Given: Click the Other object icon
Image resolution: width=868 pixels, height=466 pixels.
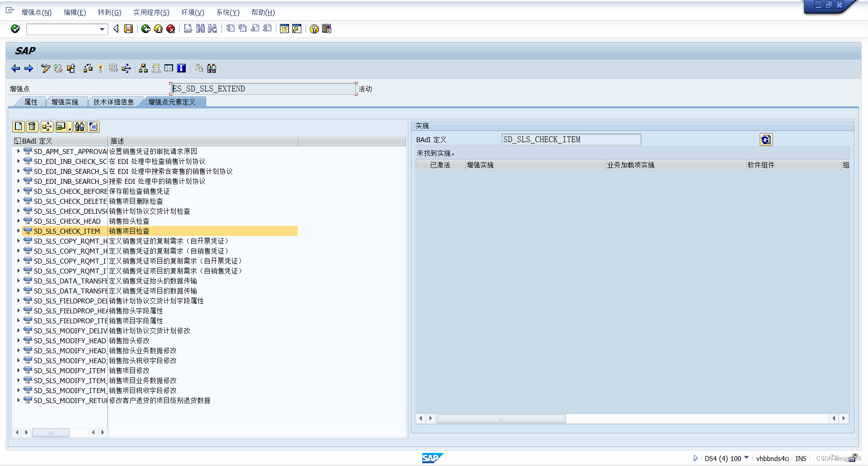Looking at the screenshot, I should [x=71, y=68].
